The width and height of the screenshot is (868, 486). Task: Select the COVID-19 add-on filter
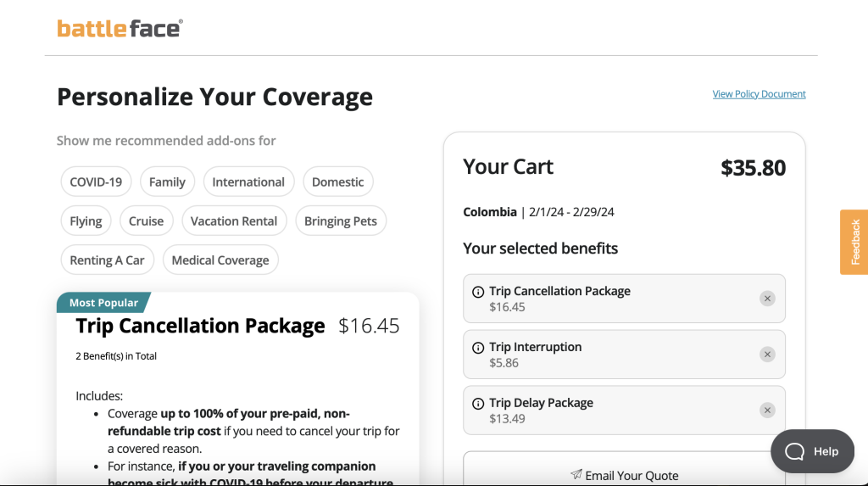tap(96, 182)
